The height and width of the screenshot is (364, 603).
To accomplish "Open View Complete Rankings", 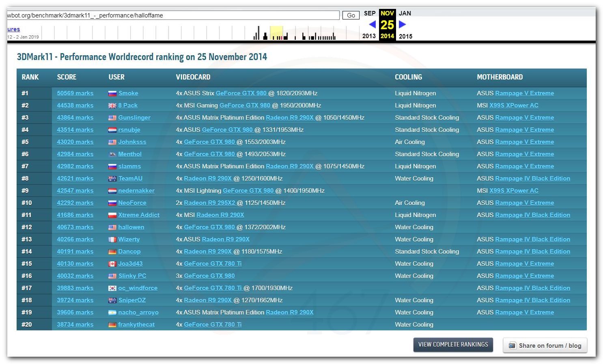I will coord(453,345).
